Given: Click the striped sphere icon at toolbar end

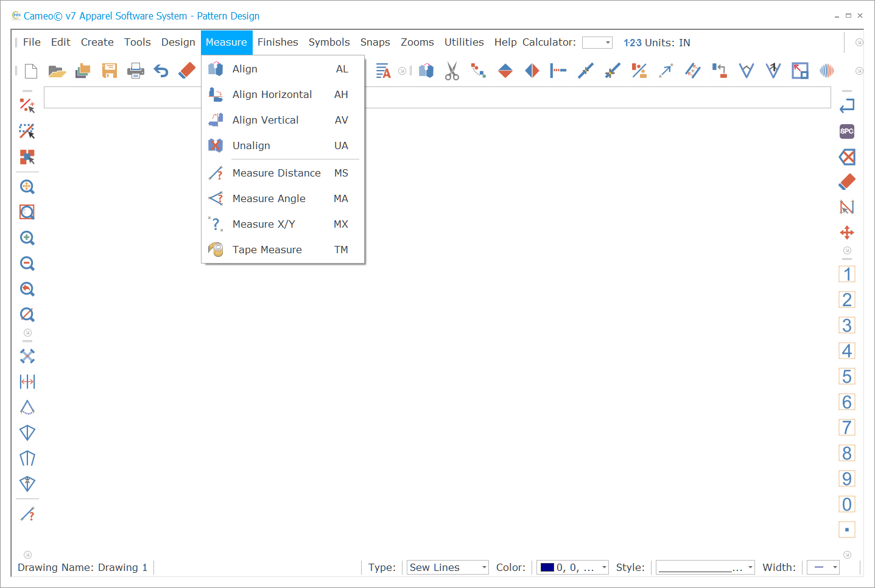Looking at the screenshot, I should [x=827, y=71].
